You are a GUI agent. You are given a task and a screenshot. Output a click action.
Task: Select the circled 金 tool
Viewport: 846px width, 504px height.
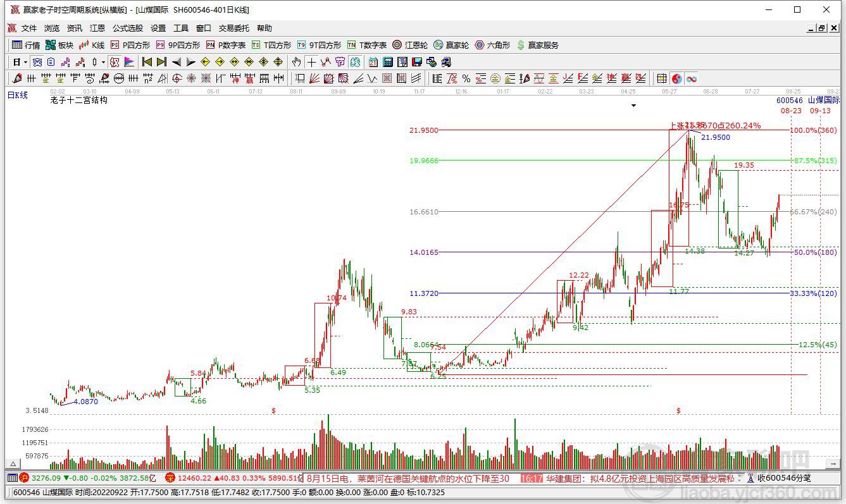tap(495, 78)
